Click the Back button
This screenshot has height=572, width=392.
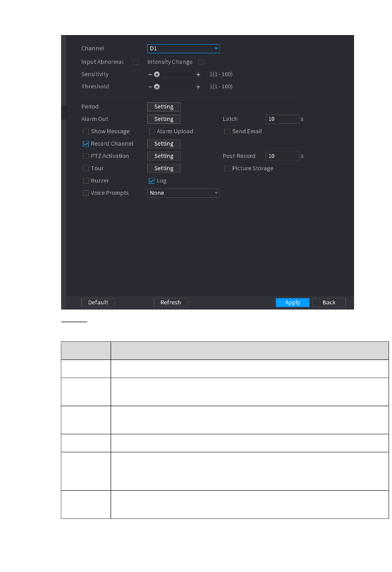click(329, 303)
